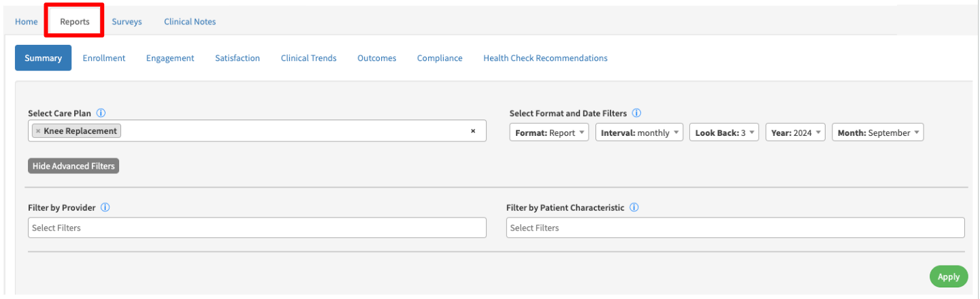980x299 pixels.
Task: Click info icon beside Format and Date Filters
Action: (x=637, y=113)
